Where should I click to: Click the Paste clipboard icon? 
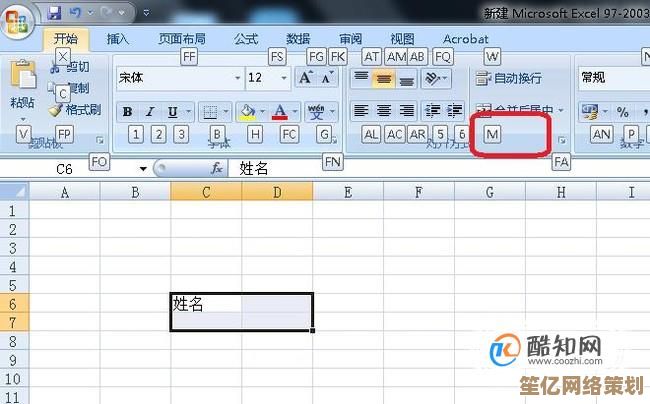tap(22, 75)
